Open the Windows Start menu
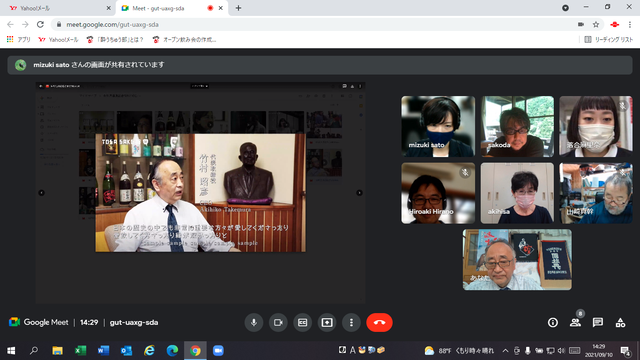This screenshot has width=640, height=360. (11, 351)
